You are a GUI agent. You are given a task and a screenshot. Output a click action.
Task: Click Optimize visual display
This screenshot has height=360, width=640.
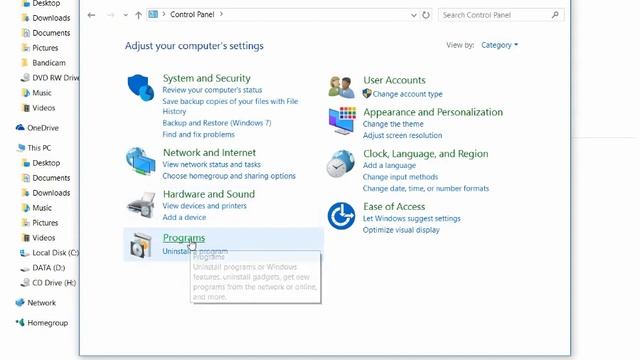(x=401, y=230)
